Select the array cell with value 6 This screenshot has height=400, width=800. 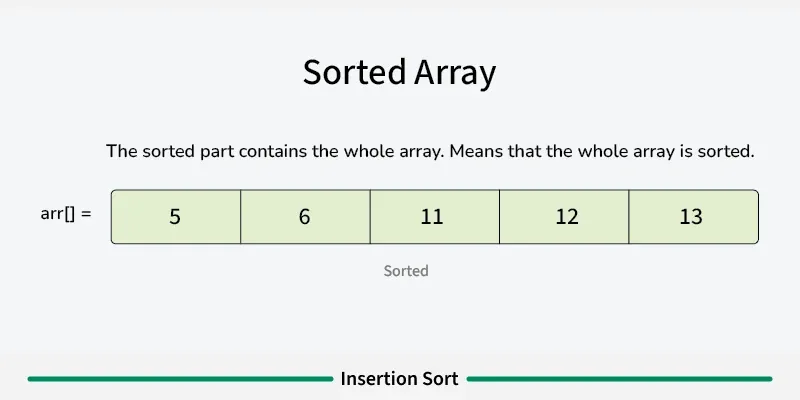[305, 217]
